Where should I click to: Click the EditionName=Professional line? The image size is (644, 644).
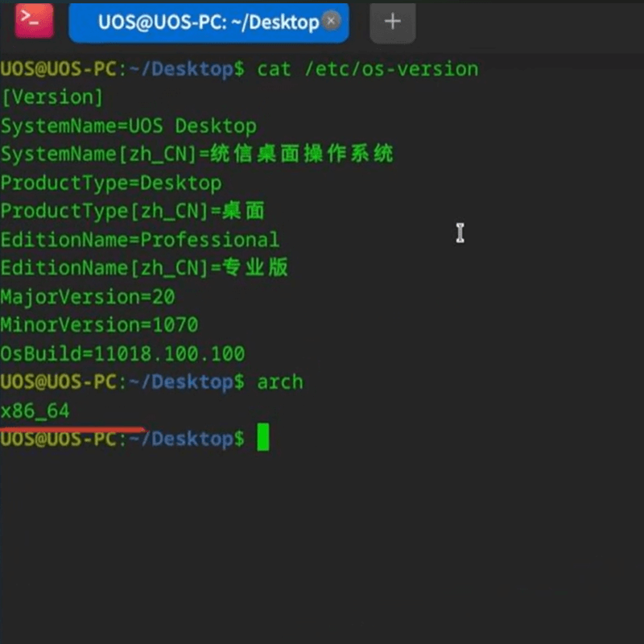[140, 240]
